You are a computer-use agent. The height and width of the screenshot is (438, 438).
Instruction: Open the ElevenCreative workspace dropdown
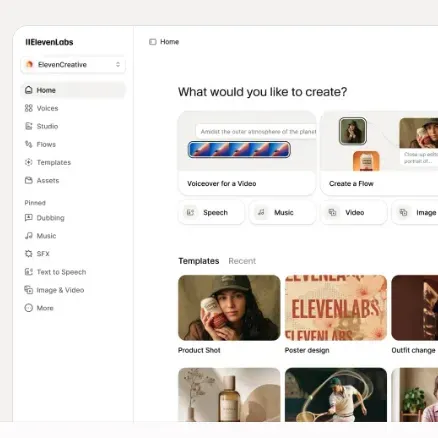click(73, 65)
